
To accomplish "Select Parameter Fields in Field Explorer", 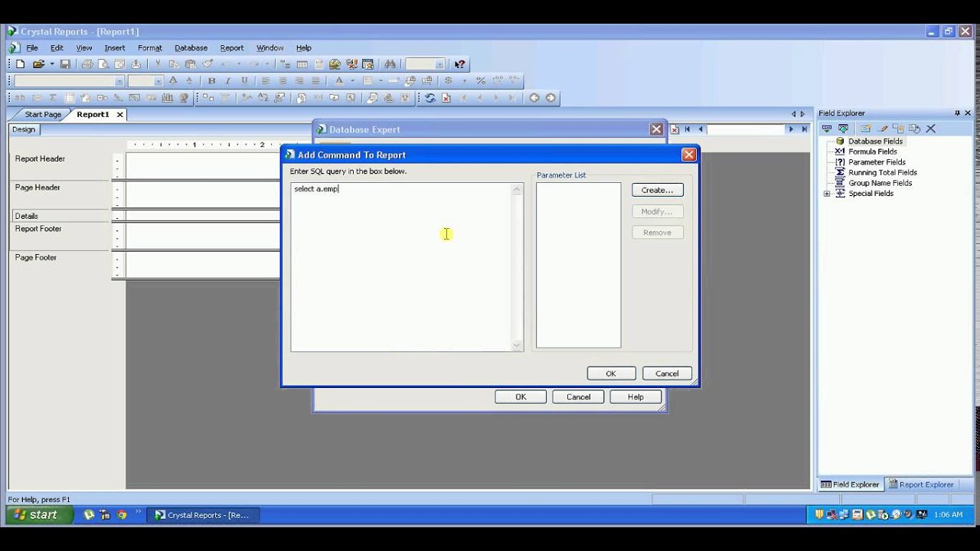I will tap(877, 162).
